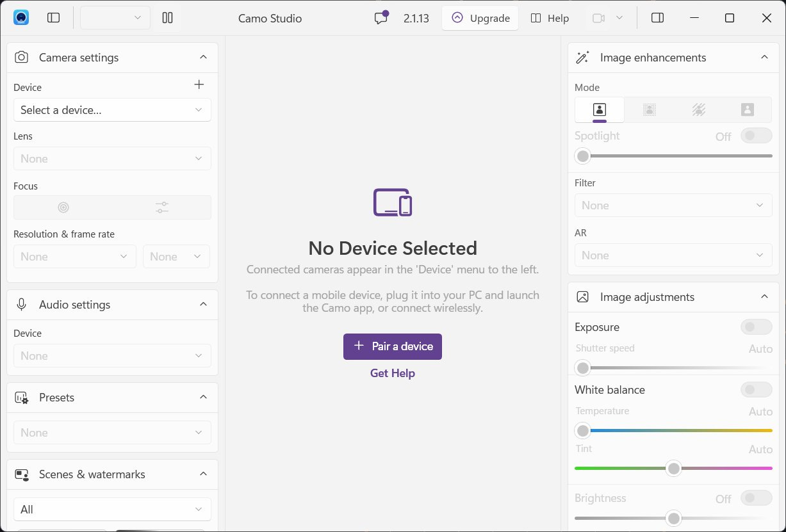Click the Image enhancements magic wand icon

click(x=582, y=58)
